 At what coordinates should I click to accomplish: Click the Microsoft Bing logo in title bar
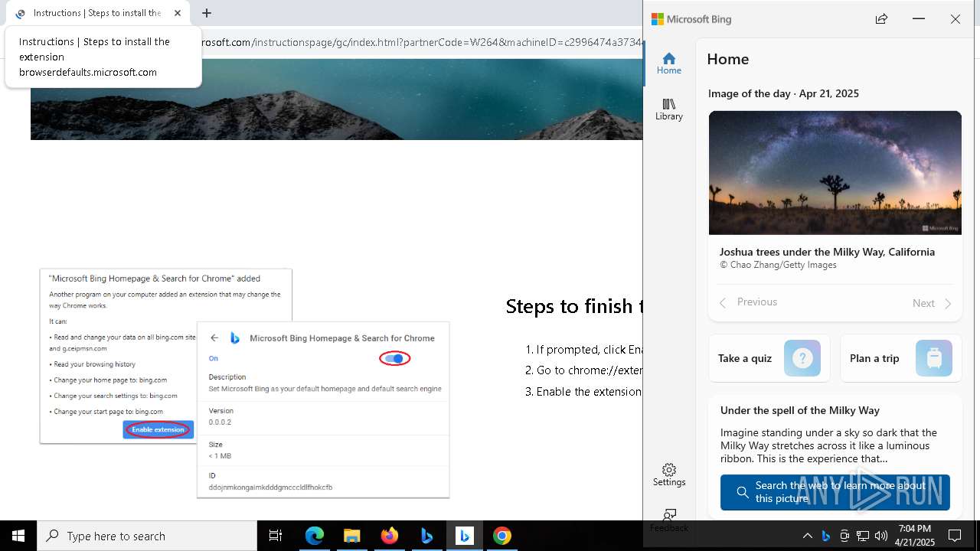(691, 19)
